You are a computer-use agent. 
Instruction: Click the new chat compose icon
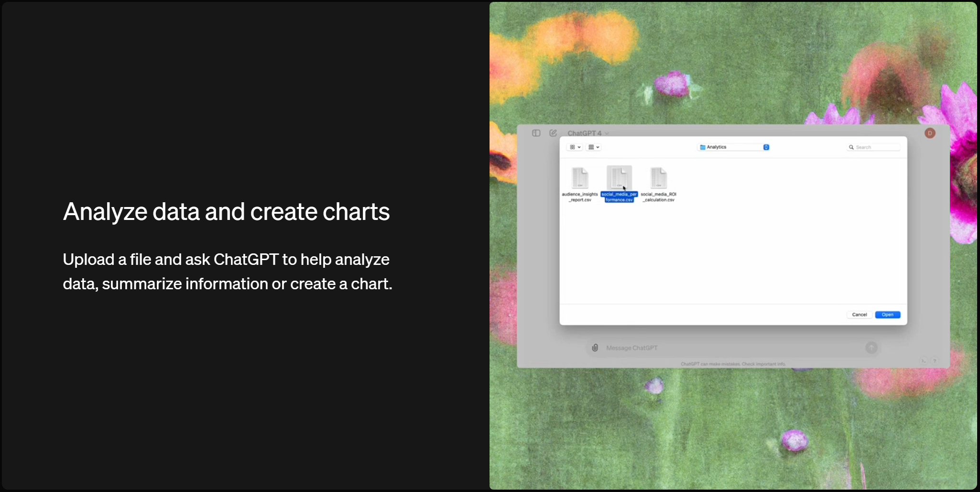pos(553,133)
